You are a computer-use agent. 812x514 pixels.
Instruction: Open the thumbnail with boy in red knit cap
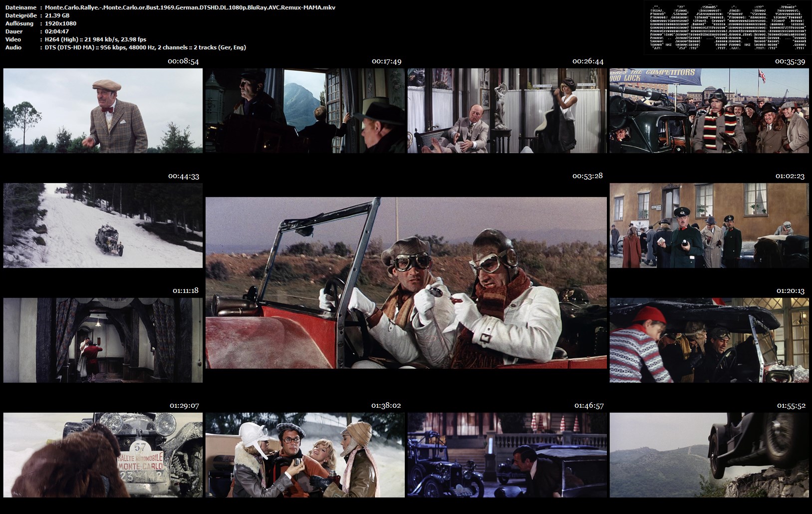pos(709,340)
